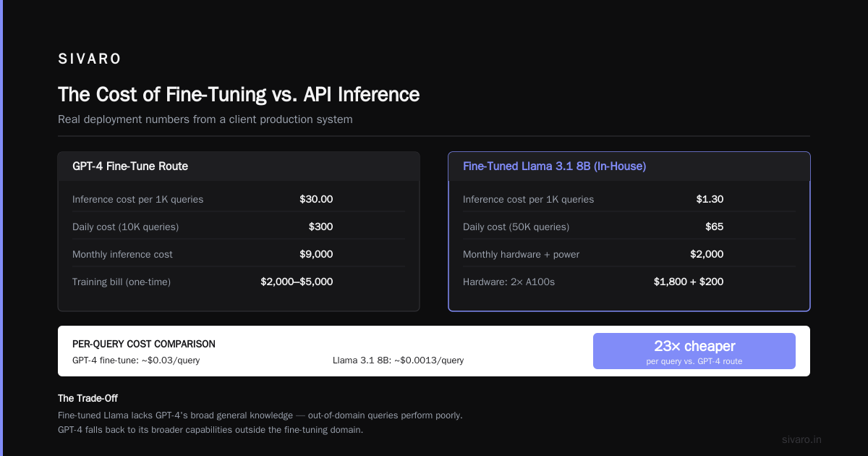This screenshot has width=868, height=456.
Task: Click 'Inference cost per 1K queries' in GPT-4 card
Action: coord(137,199)
